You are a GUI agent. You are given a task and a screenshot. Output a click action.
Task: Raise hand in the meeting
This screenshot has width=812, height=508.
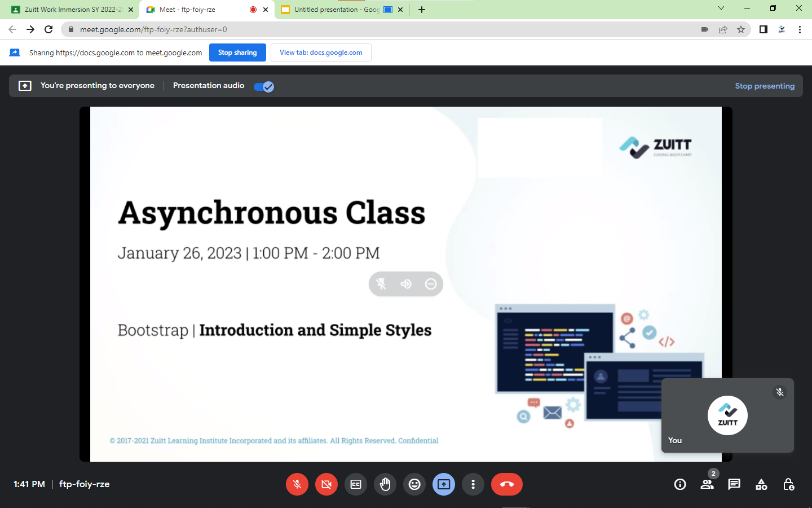pyautogui.click(x=385, y=484)
